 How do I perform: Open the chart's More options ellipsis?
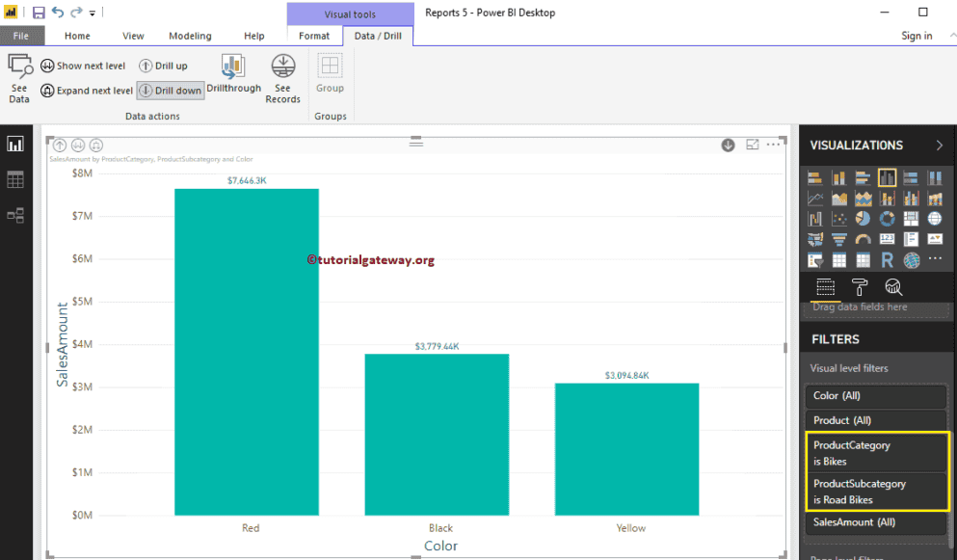pyautogui.click(x=773, y=145)
